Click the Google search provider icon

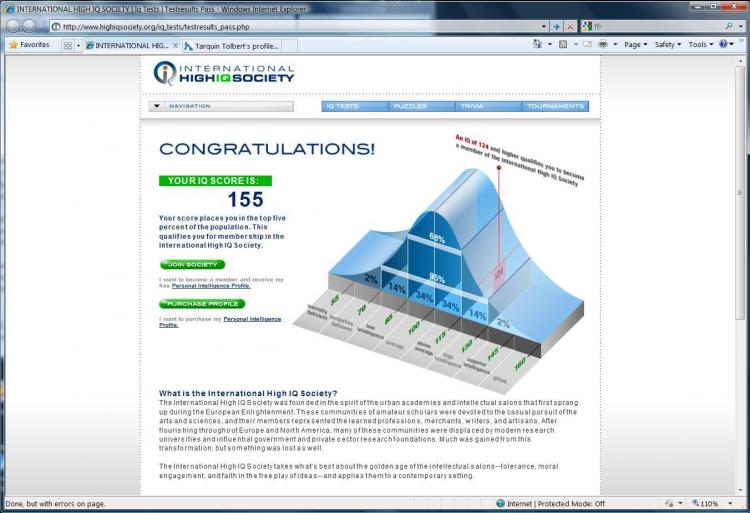point(587,26)
